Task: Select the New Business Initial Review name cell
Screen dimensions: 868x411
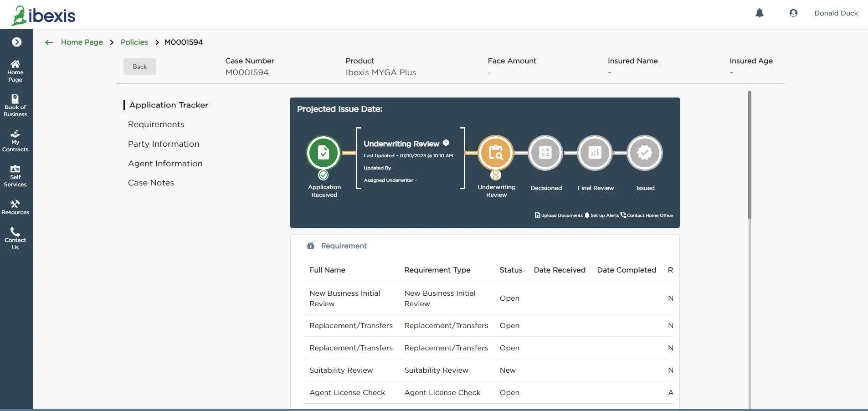Action: (345, 298)
